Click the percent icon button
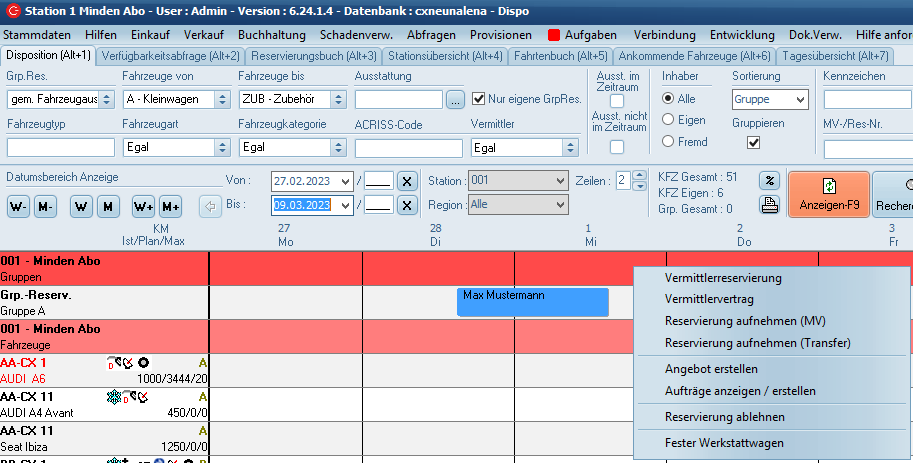 [x=769, y=181]
